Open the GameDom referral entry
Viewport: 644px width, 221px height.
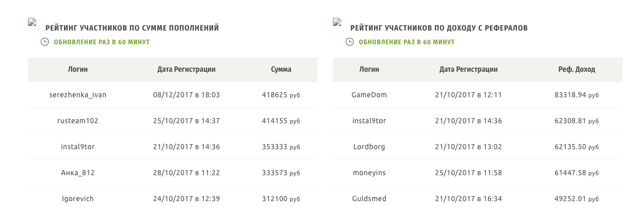369,95
